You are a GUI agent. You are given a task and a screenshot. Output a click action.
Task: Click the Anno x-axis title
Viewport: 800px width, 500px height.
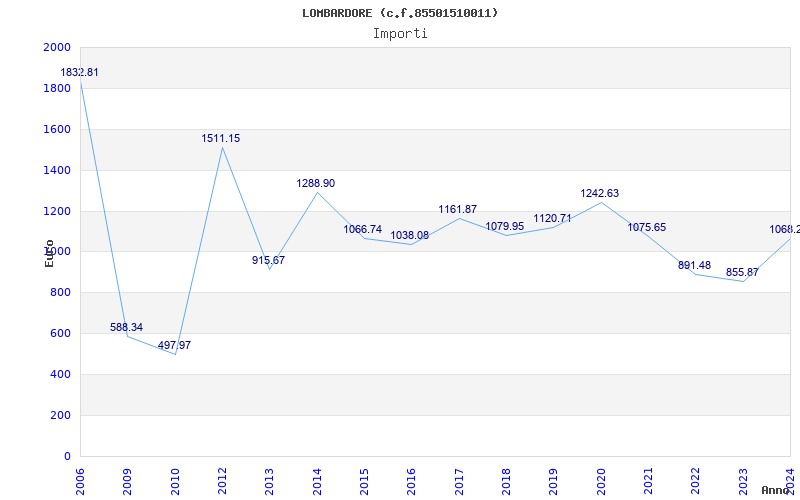click(778, 490)
